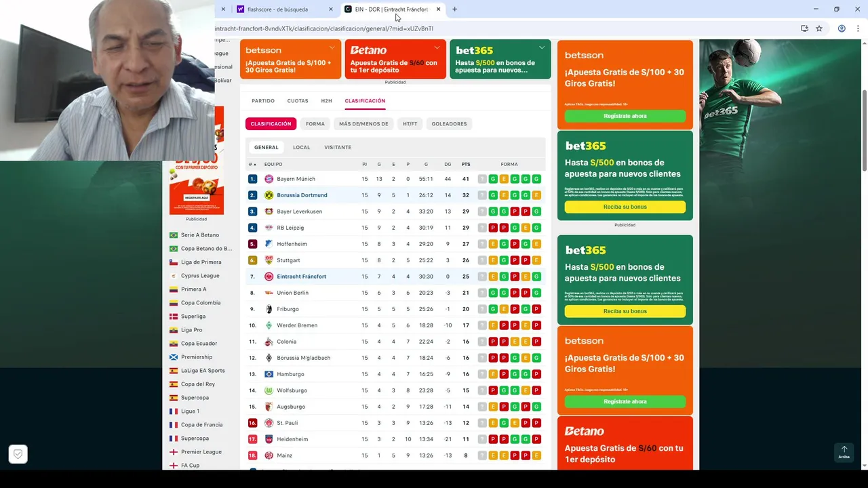Open Borussia Dortmund team link

(x=302, y=195)
